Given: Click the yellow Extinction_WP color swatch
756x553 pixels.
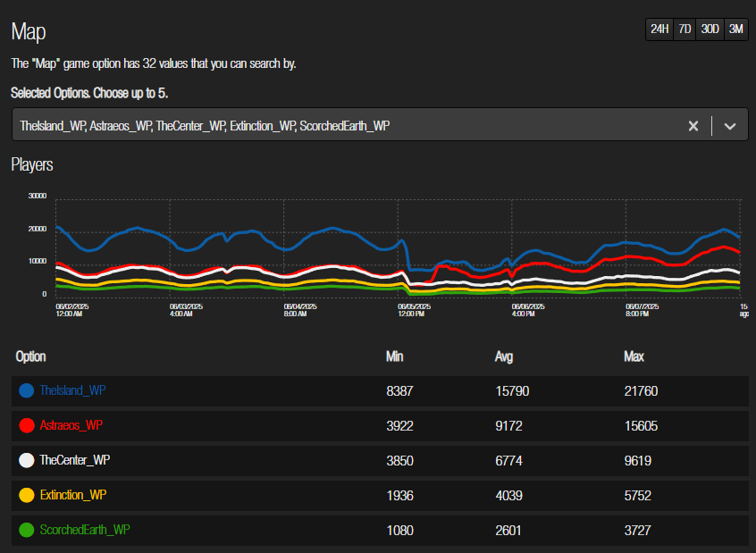Looking at the screenshot, I should pyautogui.click(x=26, y=494).
